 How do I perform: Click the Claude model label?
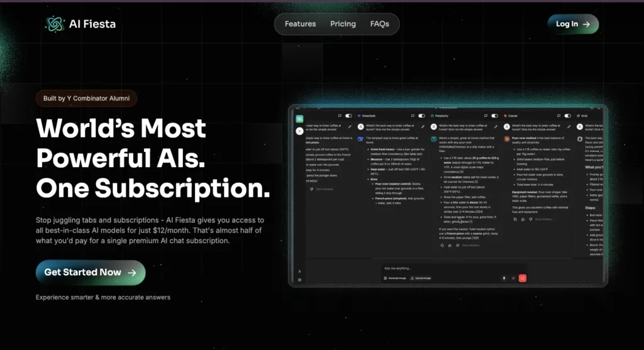tap(513, 116)
